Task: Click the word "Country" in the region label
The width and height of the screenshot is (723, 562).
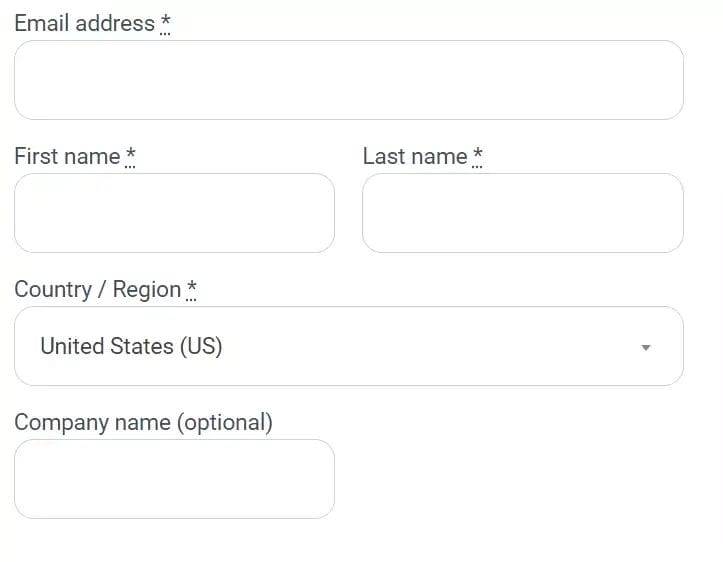Action: 53,289
